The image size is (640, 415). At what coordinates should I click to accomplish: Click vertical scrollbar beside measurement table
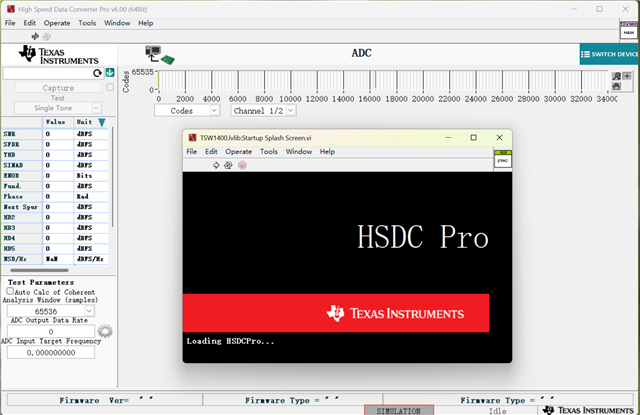pyautogui.click(x=112, y=178)
